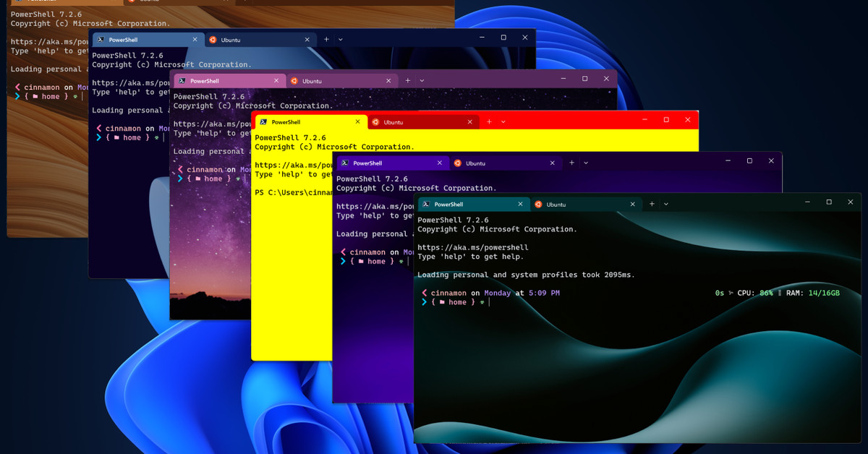Expand the profile dropdown in the solid purple window

tap(585, 163)
